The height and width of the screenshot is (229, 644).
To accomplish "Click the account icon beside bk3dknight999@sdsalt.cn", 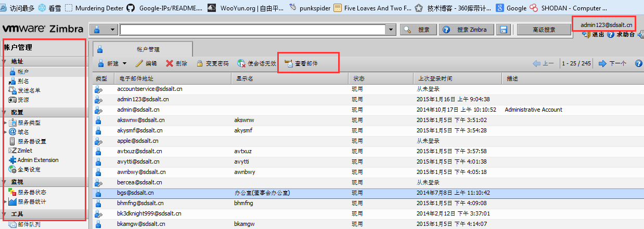I will (x=98, y=213).
